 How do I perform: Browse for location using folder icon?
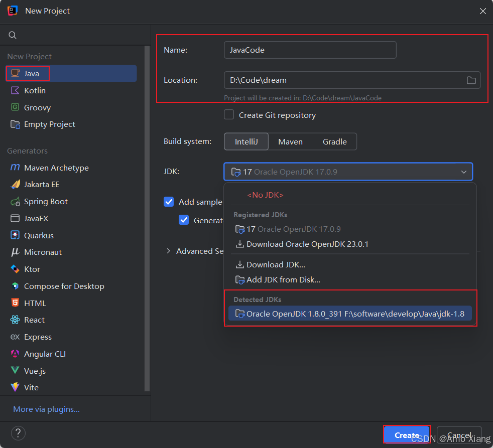point(471,80)
